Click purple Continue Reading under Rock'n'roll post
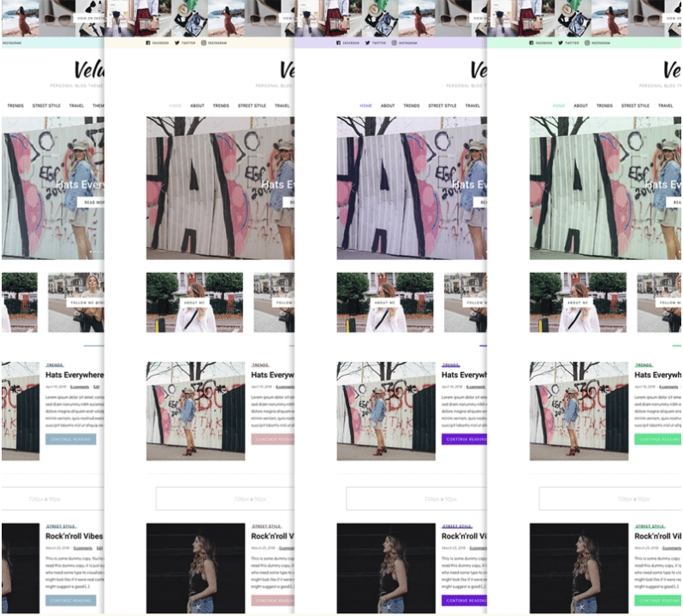 [x=465, y=601]
